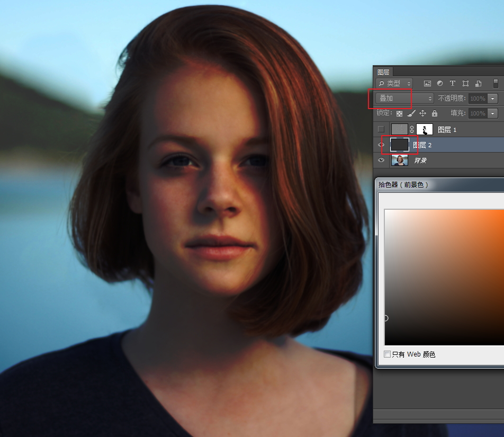Filter layers by pixel layer icon
Image resolution: width=504 pixels, height=437 pixels.
(427, 84)
